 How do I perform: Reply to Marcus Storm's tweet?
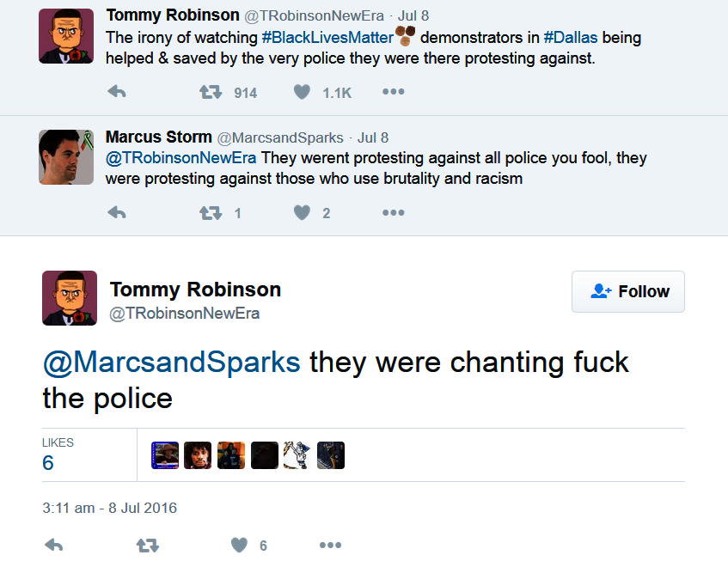[x=117, y=212]
